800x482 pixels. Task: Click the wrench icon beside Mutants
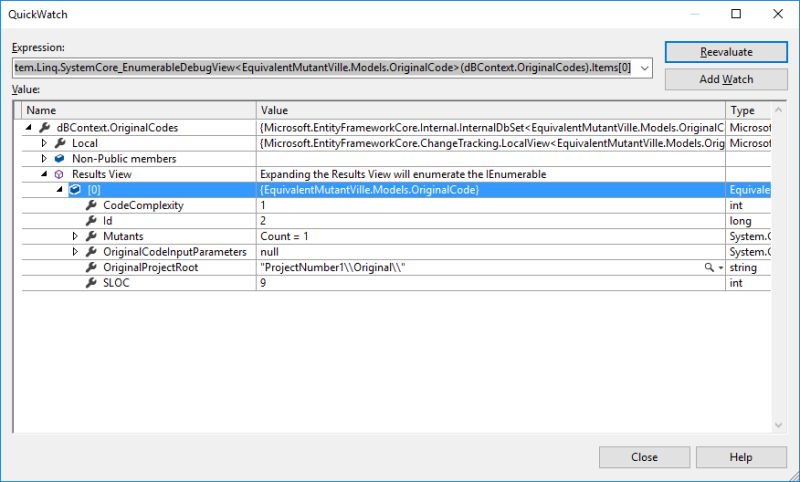pyautogui.click(x=91, y=236)
